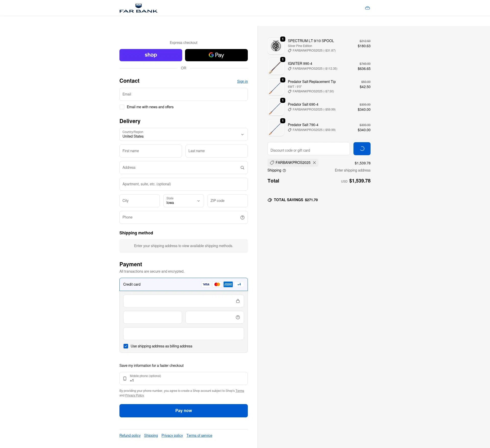Open the Country/Region dropdown

(x=183, y=135)
